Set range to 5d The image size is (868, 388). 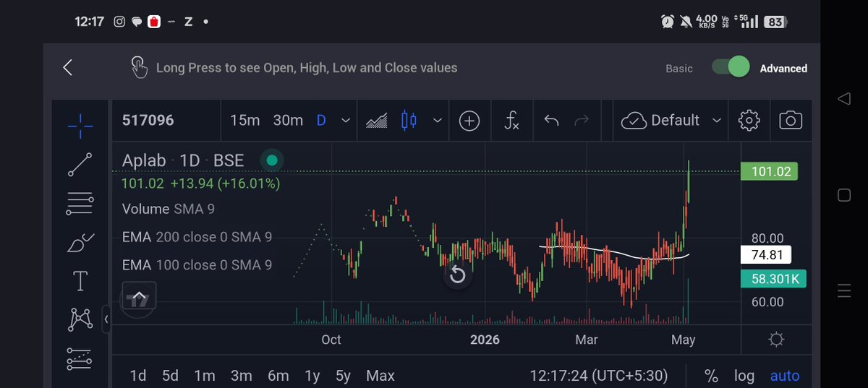pos(170,376)
